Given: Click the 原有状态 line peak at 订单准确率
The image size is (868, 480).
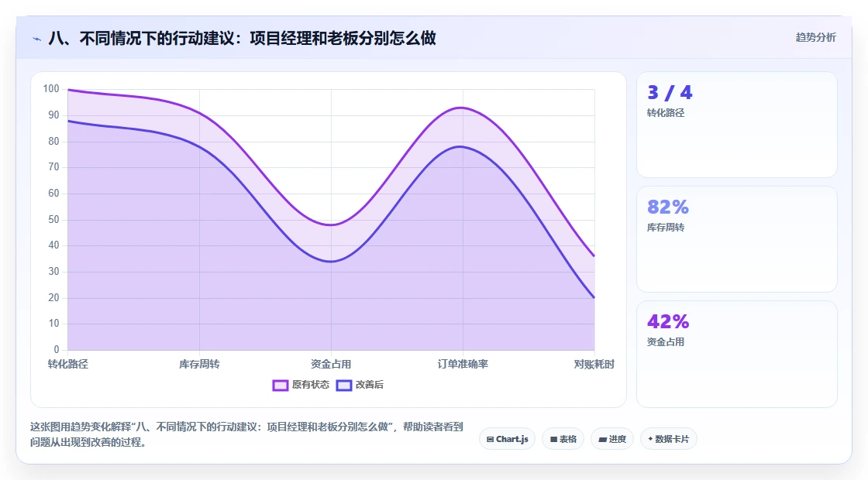Looking at the screenshot, I should (x=462, y=108).
